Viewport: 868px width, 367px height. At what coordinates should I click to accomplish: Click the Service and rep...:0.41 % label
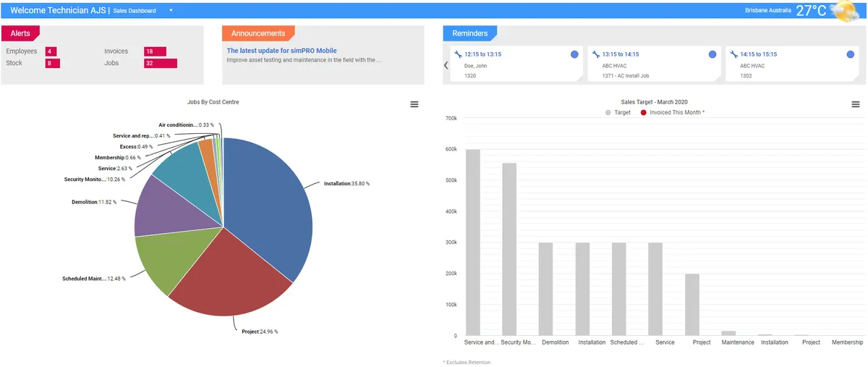(x=142, y=135)
